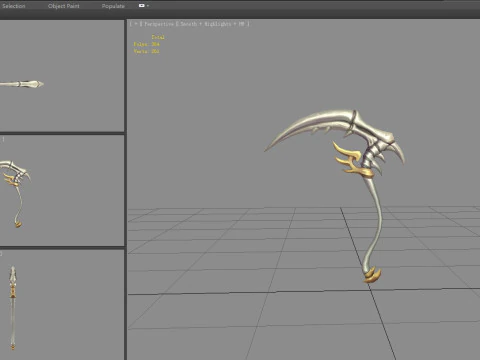Activate the bottom-left viewport with the vertical scythe
Screen dimensions: 480x360
point(62,305)
